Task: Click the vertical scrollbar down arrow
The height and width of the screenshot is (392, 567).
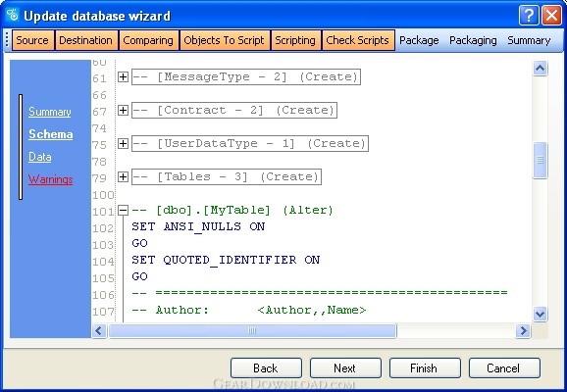Action: point(540,314)
